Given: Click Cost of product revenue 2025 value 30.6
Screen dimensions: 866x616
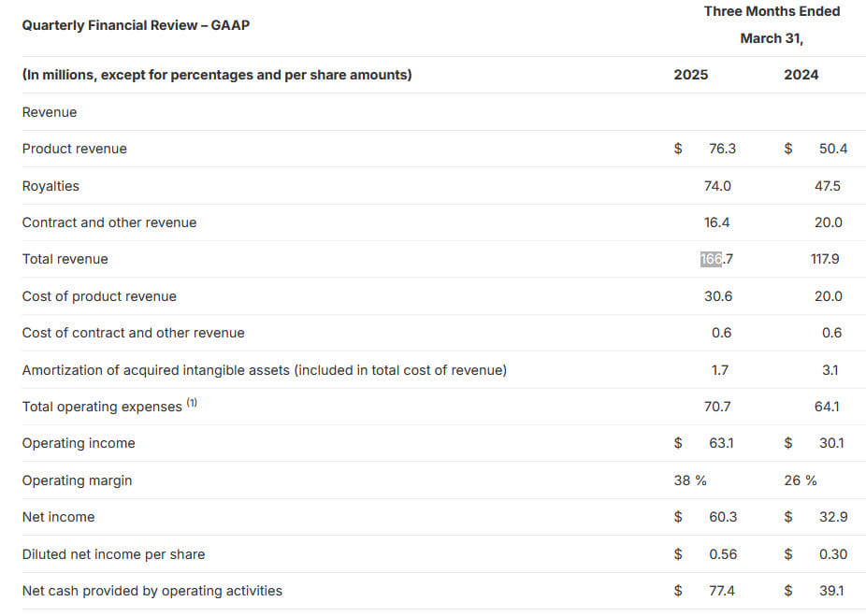Looking at the screenshot, I should (x=717, y=296).
